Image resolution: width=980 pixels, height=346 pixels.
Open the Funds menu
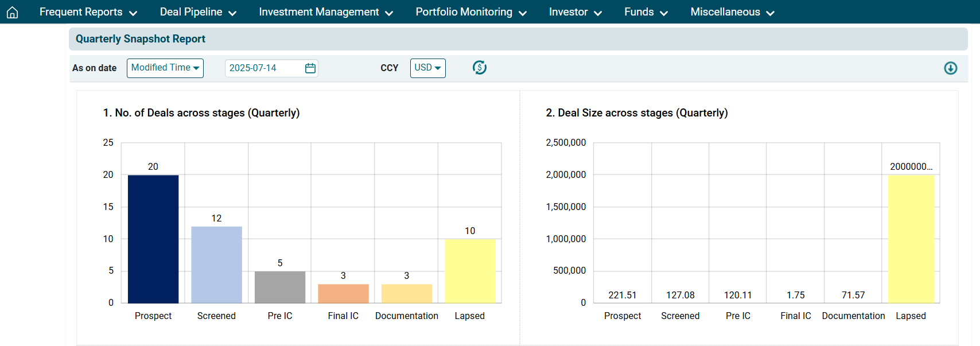[645, 12]
